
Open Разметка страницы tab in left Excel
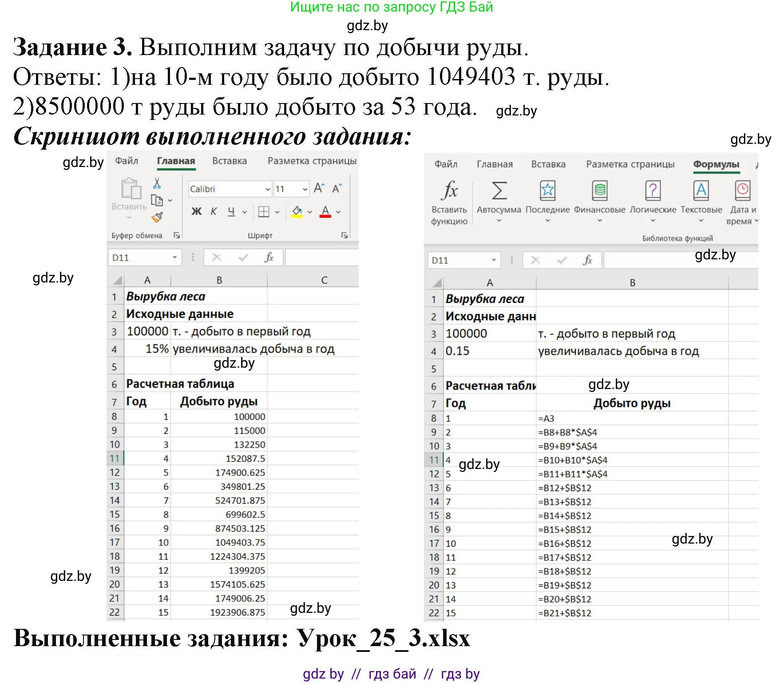312,161
